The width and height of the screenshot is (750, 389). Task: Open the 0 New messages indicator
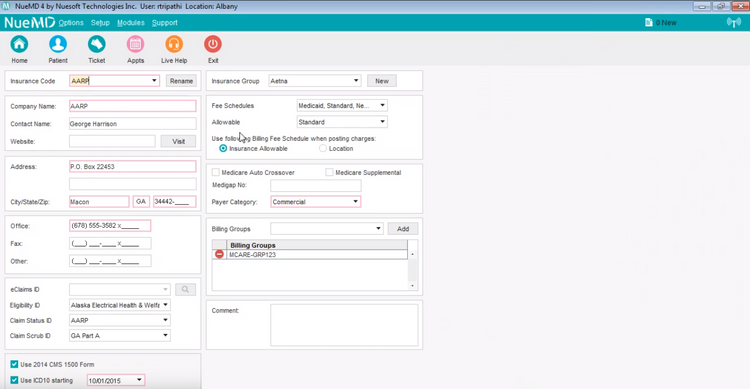tap(661, 22)
